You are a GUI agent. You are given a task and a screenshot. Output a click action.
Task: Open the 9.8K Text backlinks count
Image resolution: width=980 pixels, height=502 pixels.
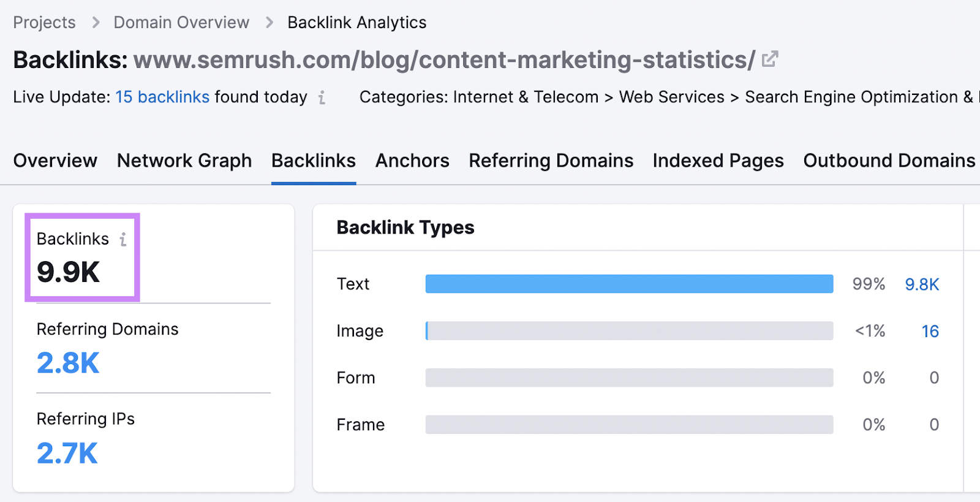[x=922, y=284]
